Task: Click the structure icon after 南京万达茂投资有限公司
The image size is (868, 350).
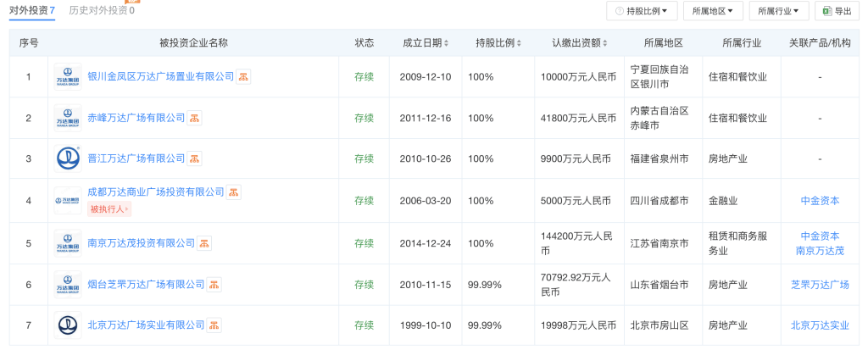Action: [204, 243]
